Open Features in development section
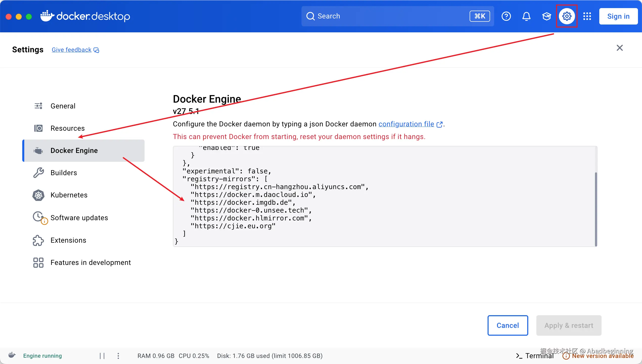Image resolution: width=642 pixels, height=364 pixels. click(90, 262)
